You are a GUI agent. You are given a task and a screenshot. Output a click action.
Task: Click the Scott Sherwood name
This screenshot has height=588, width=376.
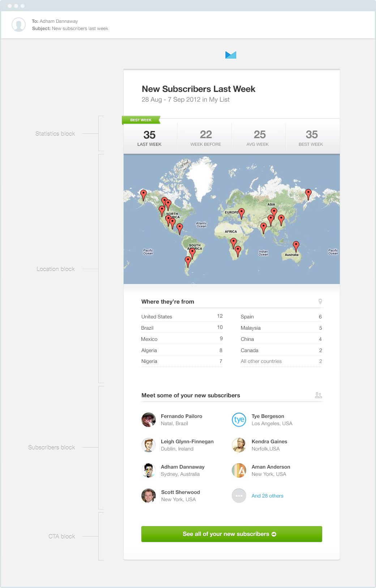click(x=180, y=492)
